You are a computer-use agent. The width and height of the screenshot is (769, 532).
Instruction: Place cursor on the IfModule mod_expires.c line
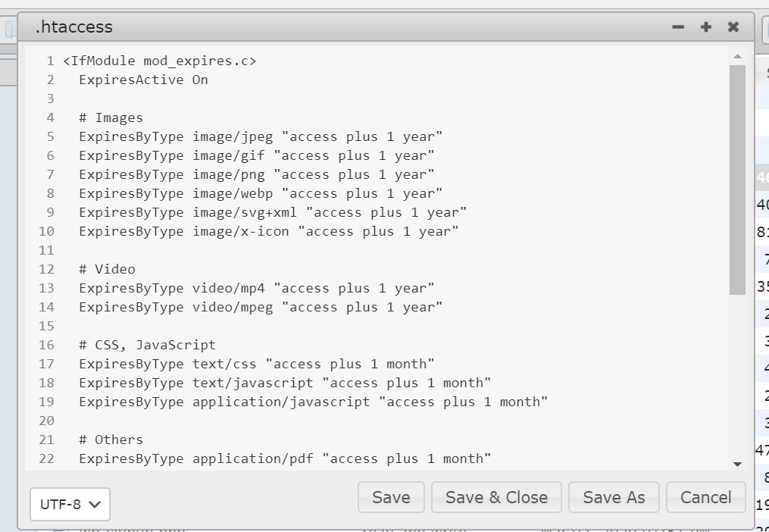(x=160, y=61)
